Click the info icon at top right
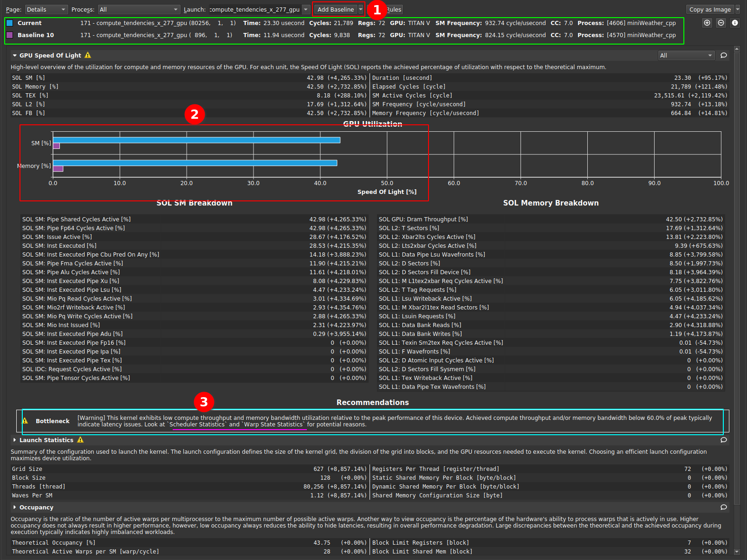This screenshot has width=747, height=560. coord(734,23)
